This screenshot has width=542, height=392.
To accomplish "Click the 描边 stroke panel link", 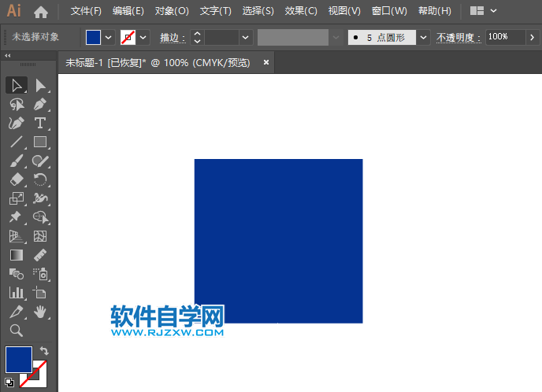I will [173, 38].
